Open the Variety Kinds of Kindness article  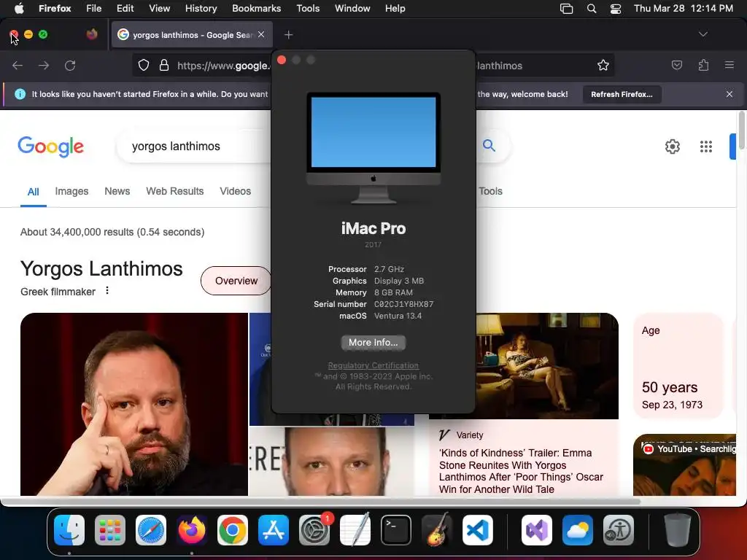point(521,471)
